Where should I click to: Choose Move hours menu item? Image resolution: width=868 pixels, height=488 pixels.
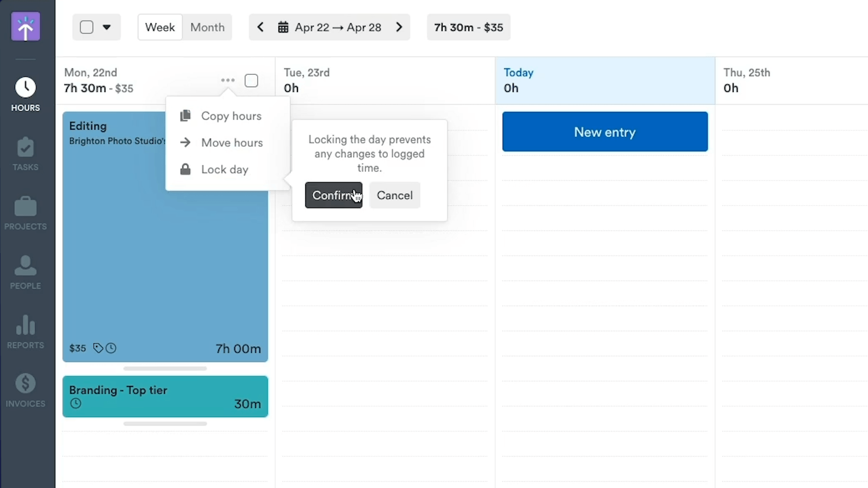[231, 143]
